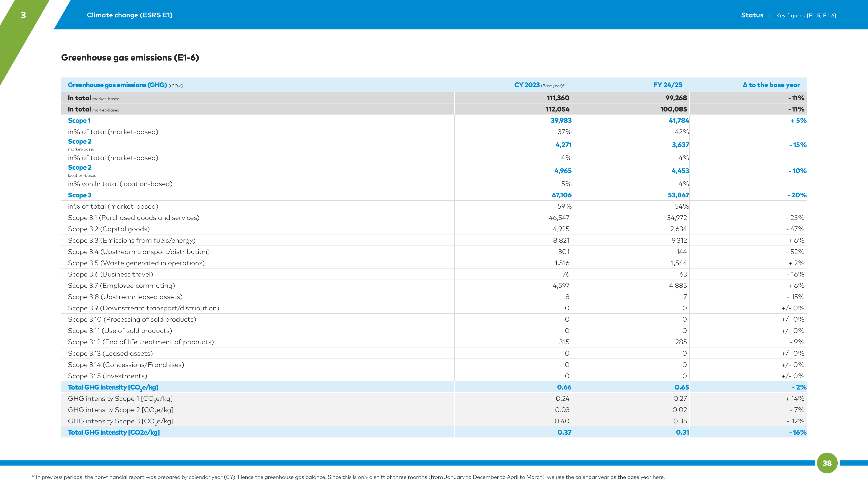Click the page number 38 badge
The width and height of the screenshot is (868, 488).
click(827, 463)
